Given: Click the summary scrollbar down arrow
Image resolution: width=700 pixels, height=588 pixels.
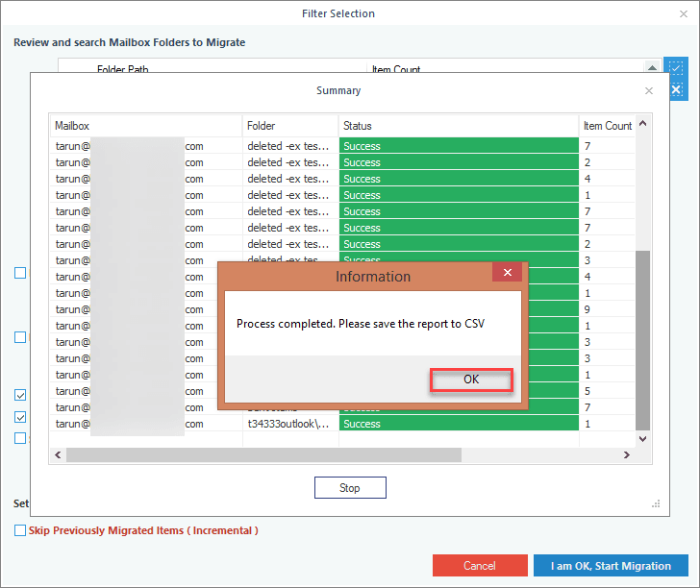Looking at the screenshot, I should (x=643, y=438).
